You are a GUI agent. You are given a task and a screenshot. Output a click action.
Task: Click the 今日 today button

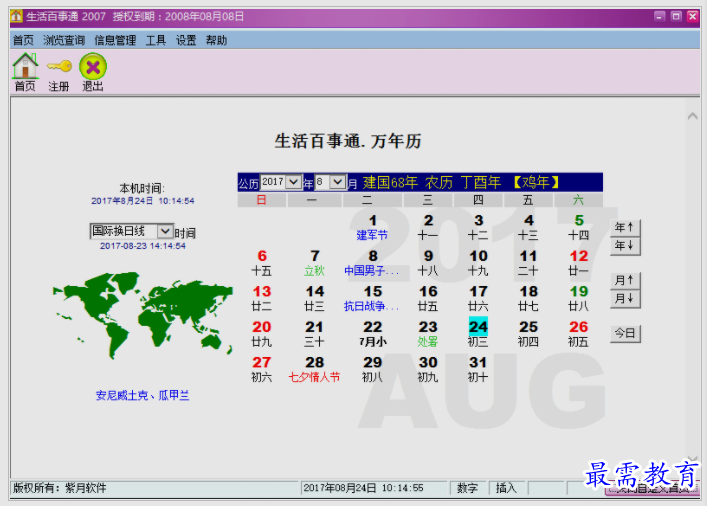coord(625,334)
